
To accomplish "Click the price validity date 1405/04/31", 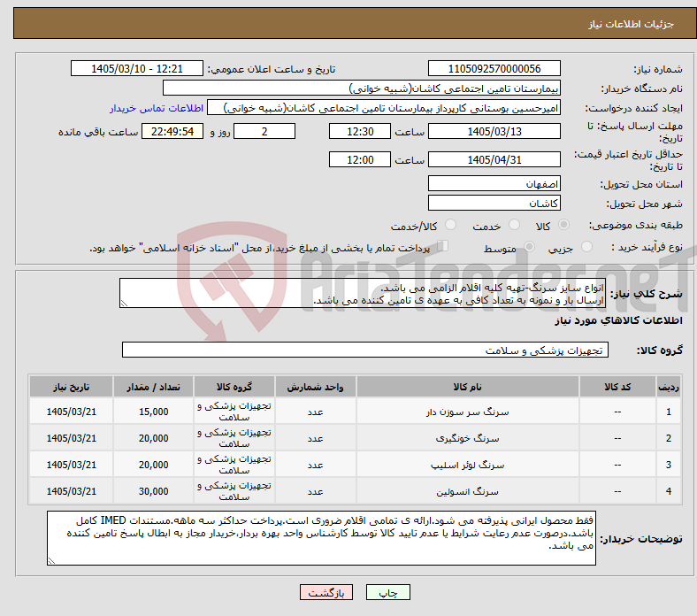I will coord(494,159).
